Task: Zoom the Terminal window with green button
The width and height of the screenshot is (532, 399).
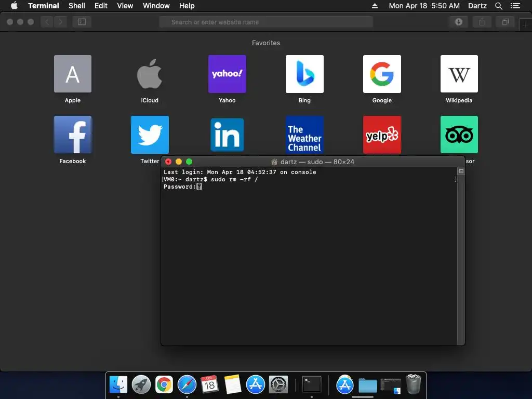Action: click(189, 162)
